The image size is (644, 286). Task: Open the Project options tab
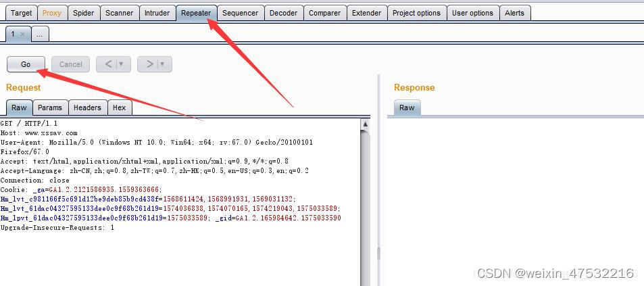(x=416, y=13)
